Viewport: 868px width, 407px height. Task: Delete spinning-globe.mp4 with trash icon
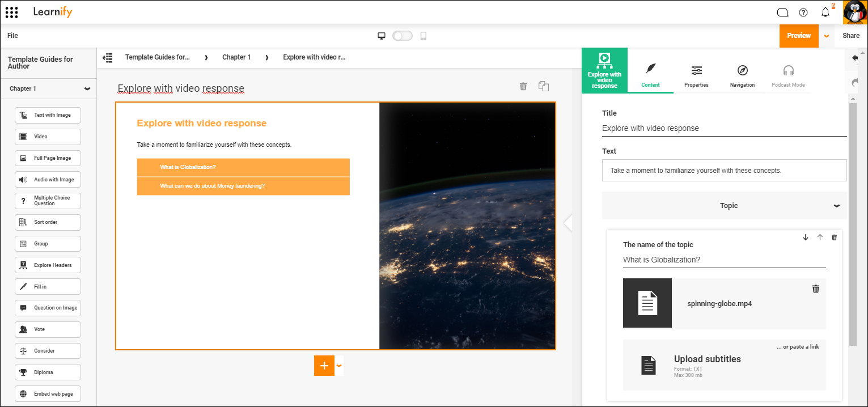pyautogui.click(x=816, y=289)
